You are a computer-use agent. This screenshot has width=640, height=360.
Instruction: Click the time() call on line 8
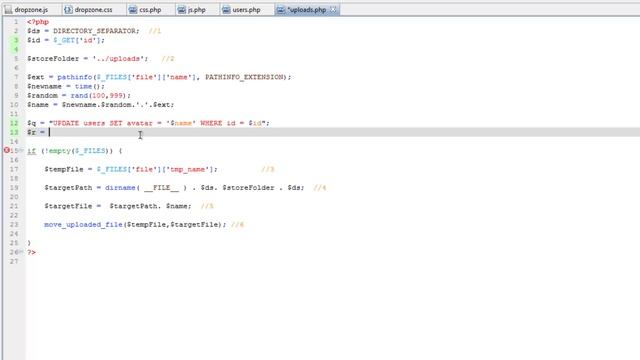coord(88,86)
